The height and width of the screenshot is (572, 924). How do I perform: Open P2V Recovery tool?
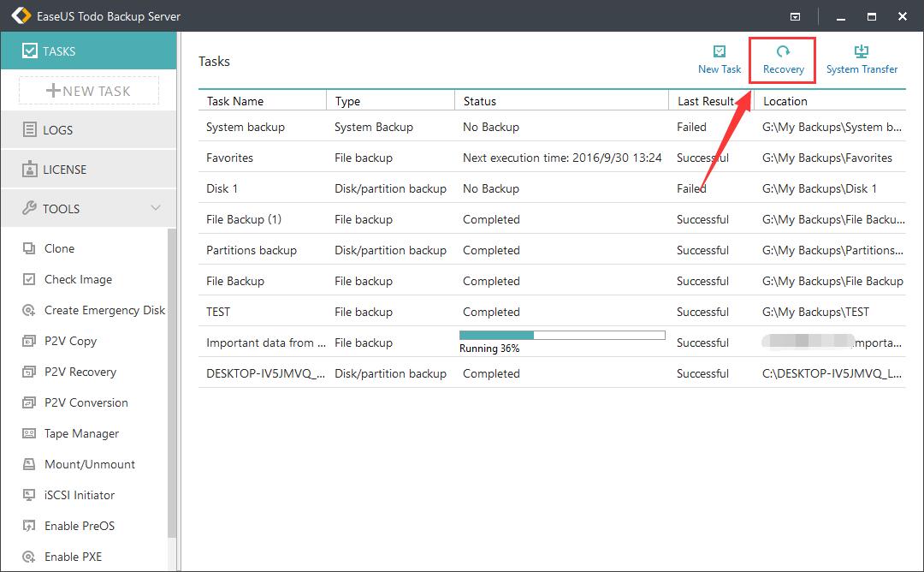(x=80, y=372)
